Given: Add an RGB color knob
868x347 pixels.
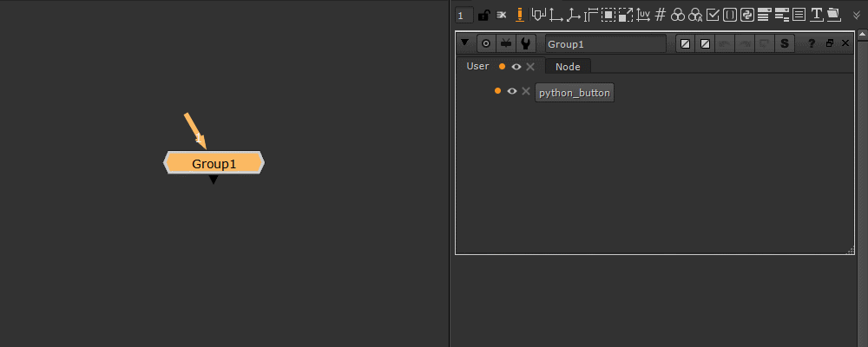Looking at the screenshot, I should 678,15.
